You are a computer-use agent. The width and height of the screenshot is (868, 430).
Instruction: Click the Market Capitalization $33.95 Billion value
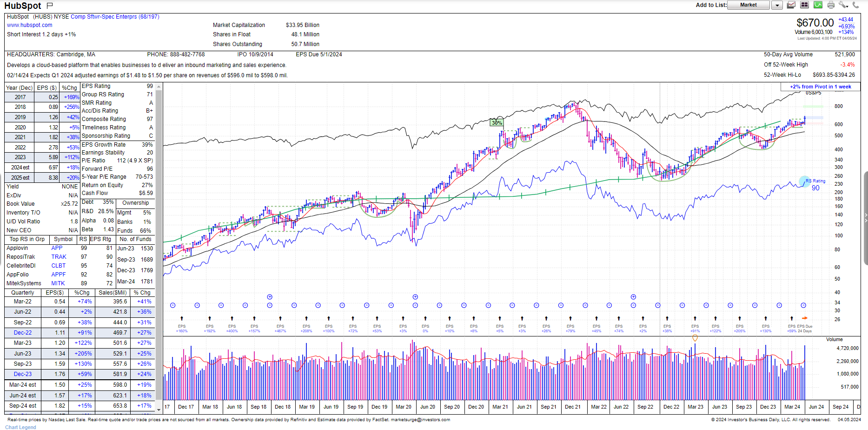303,25
